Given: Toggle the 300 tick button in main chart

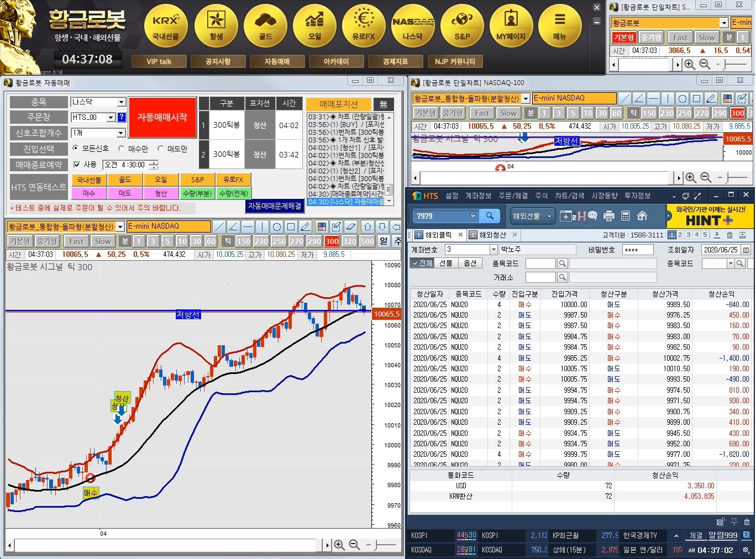Looking at the screenshot, I should click(332, 241).
